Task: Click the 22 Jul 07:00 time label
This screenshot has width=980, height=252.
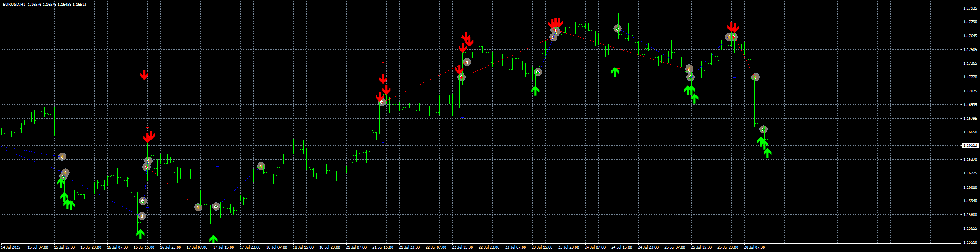Action: click(436, 247)
